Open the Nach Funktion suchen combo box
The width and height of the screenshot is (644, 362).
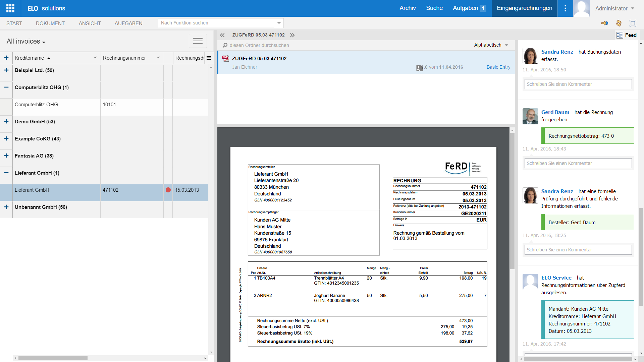tap(221, 23)
